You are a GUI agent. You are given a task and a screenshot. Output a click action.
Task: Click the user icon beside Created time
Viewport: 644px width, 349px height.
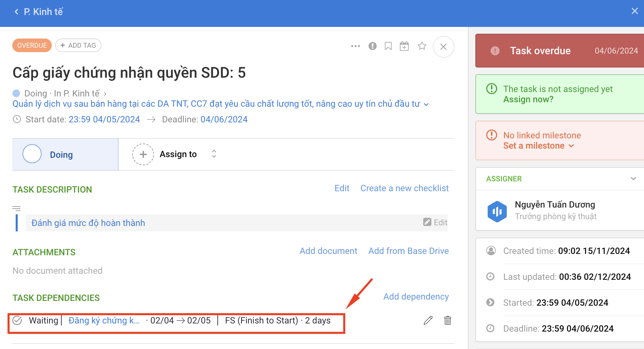(x=491, y=251)
